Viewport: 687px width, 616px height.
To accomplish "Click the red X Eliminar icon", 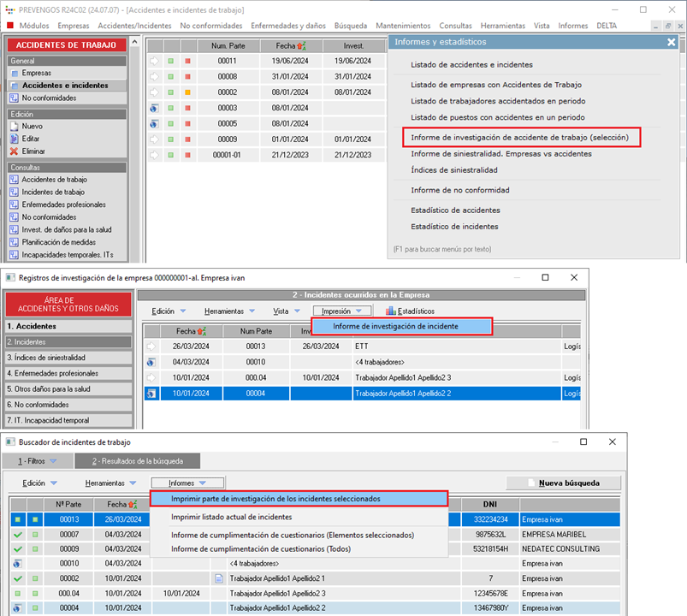I will [14, 151].
